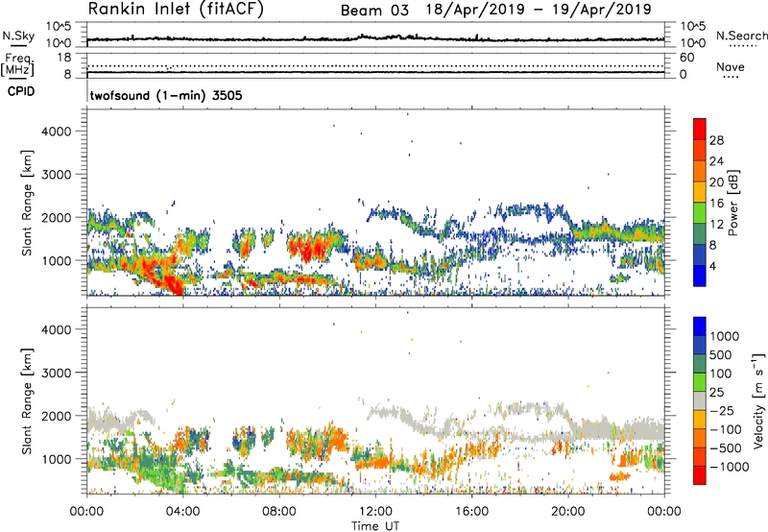Image resolution: width=768 pixels, height=532 pixels.
Task: Click the '3000' range tick in the power panel
Action: 57,175
